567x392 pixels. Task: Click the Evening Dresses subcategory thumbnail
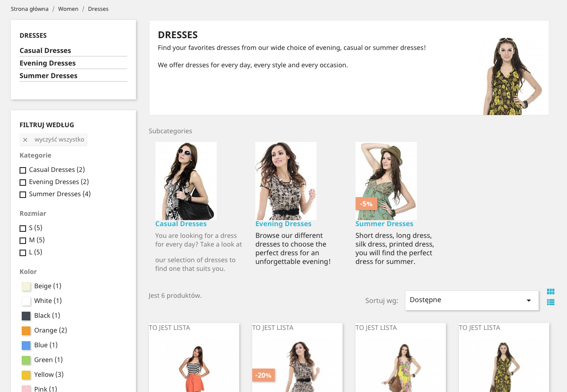click(x=286, y=181)
